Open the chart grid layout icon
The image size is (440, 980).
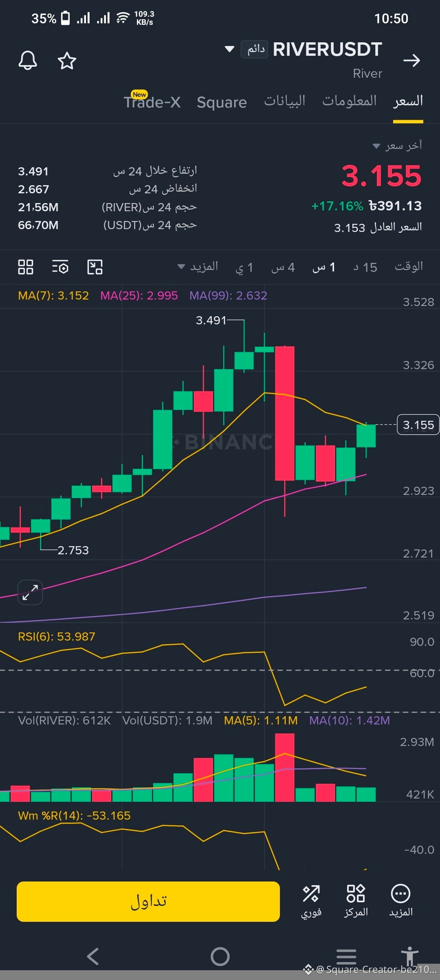pos(26,267)
